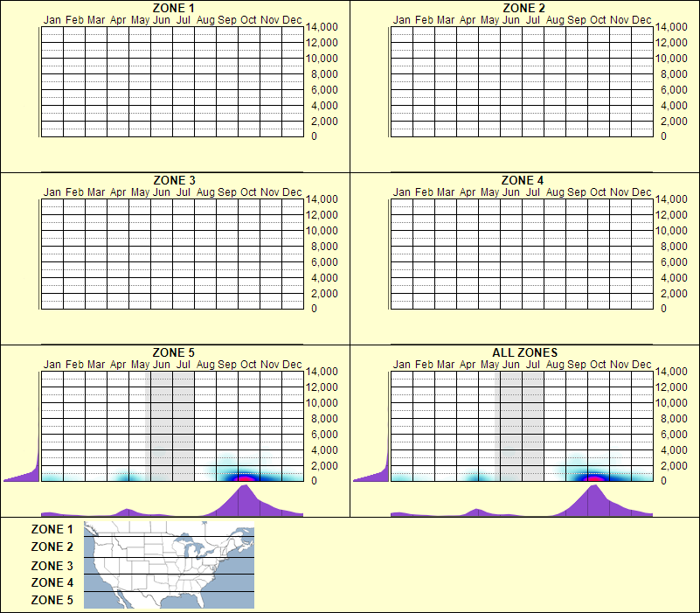This screenshot has width=700, height=613.
Task: Click the ZONE 1 chart title
Action: click(x=173, y=10)
